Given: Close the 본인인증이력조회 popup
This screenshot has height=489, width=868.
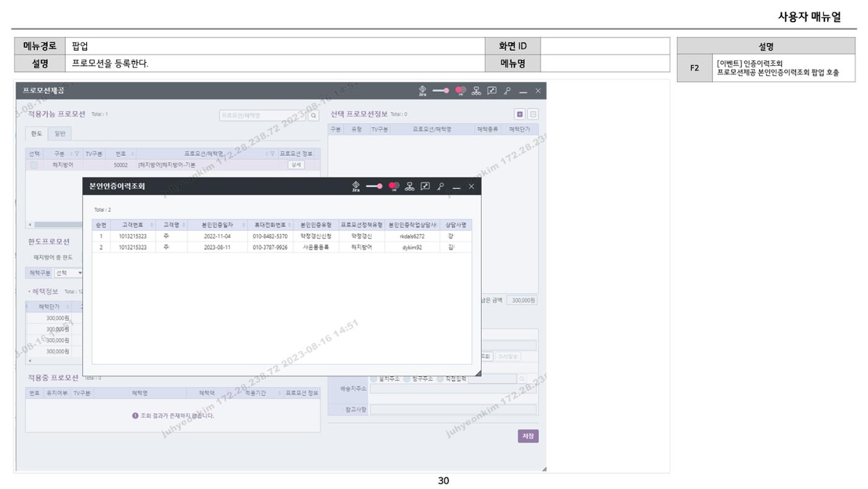Looking at the screenshot, I should pyautogui.click(x=471, y=187).
